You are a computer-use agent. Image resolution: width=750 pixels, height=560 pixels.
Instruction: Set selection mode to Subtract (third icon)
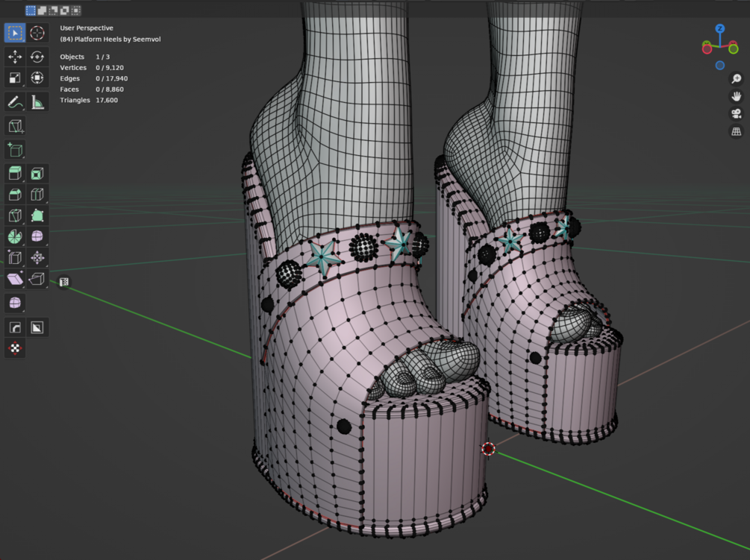click(53, 10)
